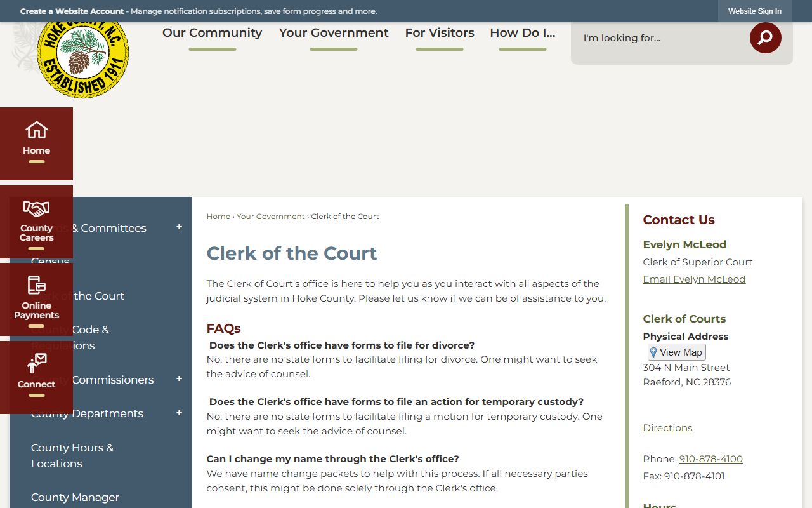Click the phone number 910-878-4100
812x508 pixels.
pos(710,459)
